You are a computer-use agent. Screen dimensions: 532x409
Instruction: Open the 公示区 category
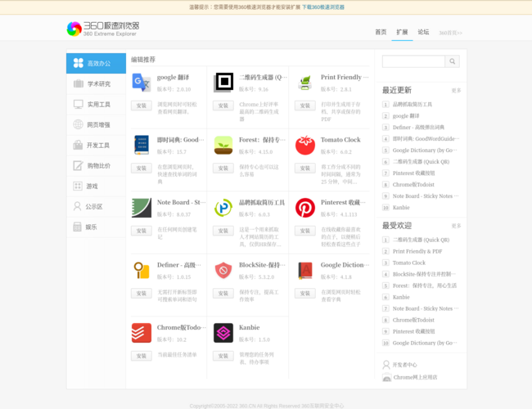[x=96, y=206]
